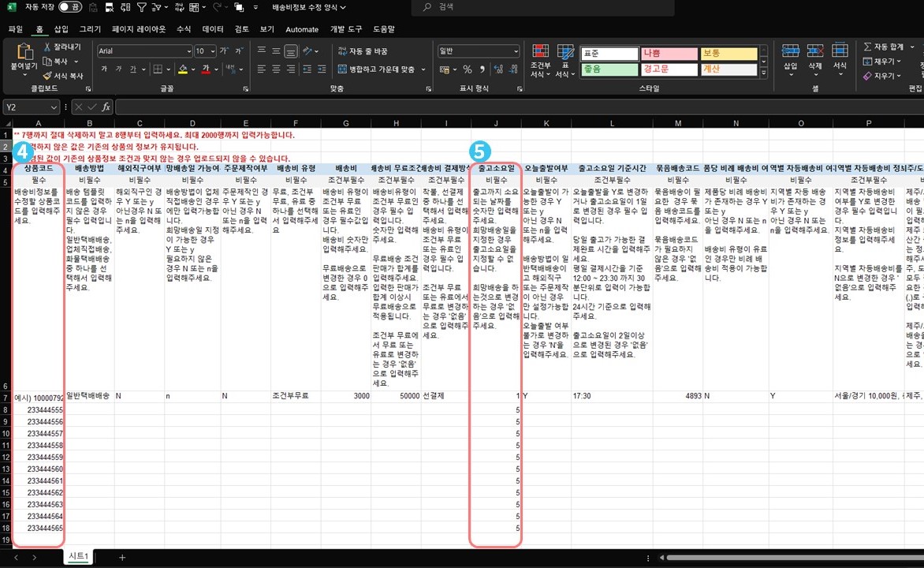
Task: Click the increase indent icon
Action: click(x=322, y=69)
